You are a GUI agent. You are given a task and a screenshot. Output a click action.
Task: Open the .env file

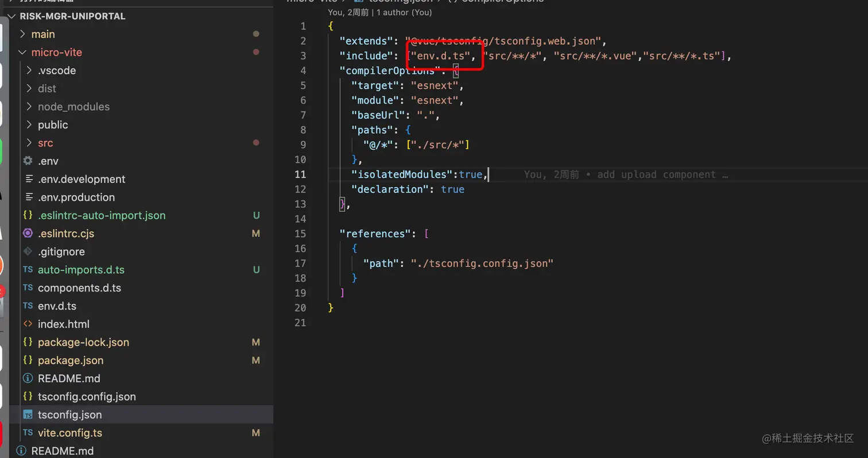coord(48,161)
